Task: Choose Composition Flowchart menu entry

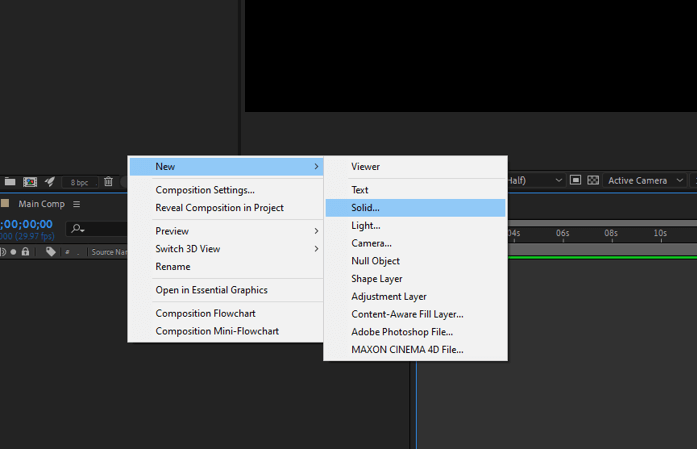Action: (226, 313)
